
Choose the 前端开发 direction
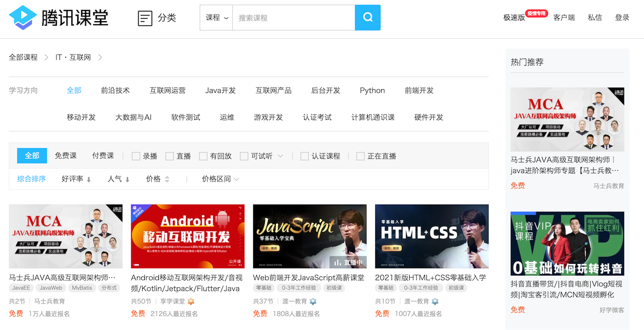(x=420, y=91)
